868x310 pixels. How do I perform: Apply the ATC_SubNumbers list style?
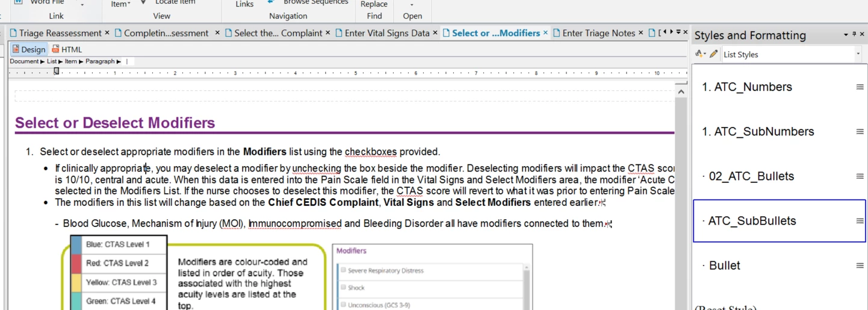pyautogui.click(x=780, y=132)
